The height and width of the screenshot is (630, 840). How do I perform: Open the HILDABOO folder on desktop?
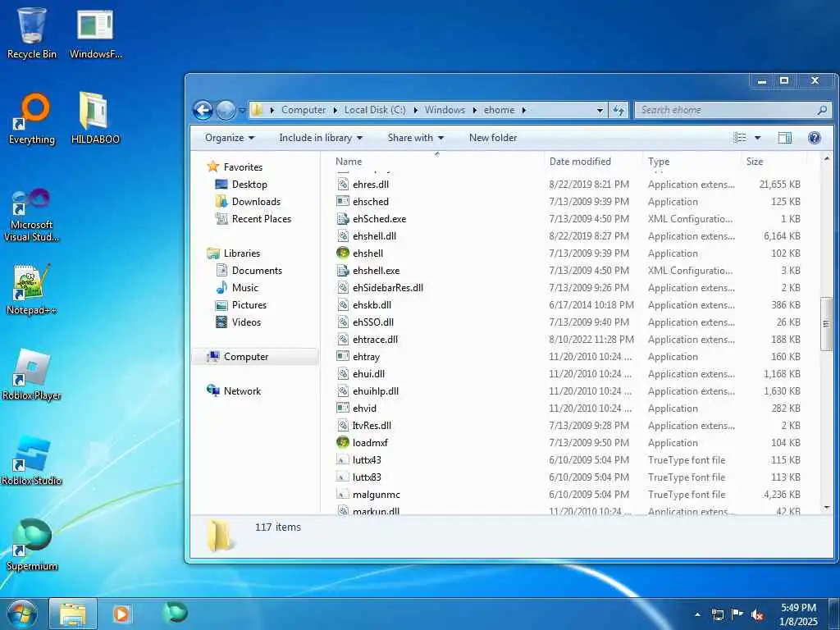95,118
